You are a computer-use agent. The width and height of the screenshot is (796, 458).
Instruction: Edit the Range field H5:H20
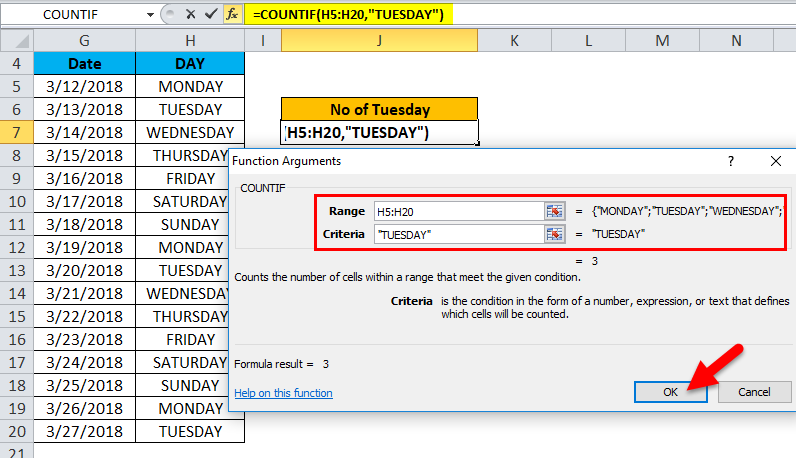tap(459, 211)
